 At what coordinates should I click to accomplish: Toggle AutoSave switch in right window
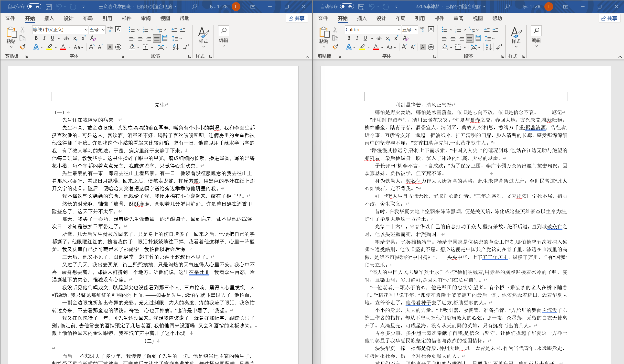(347, 6)
